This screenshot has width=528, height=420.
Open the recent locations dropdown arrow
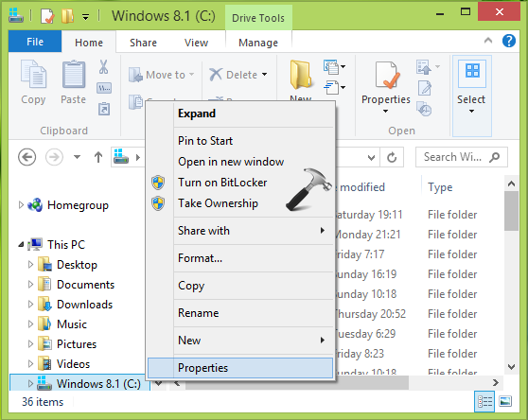[77, 157]
